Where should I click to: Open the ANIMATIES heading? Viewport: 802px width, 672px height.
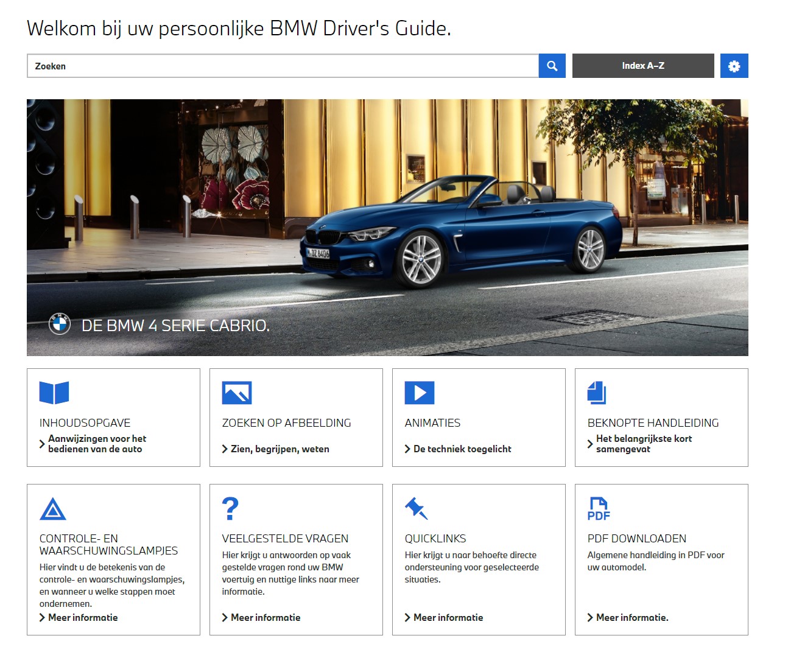pyautogui.click(x=432, y=423)
